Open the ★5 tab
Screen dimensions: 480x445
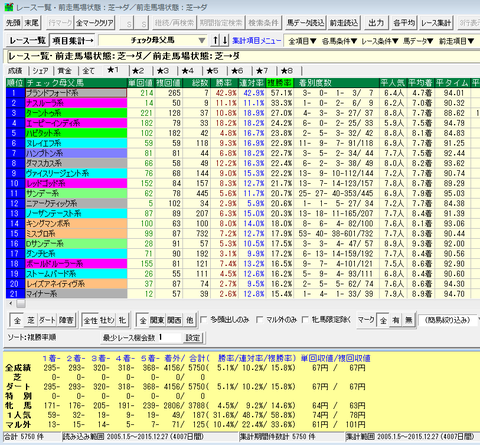[212, 71]
